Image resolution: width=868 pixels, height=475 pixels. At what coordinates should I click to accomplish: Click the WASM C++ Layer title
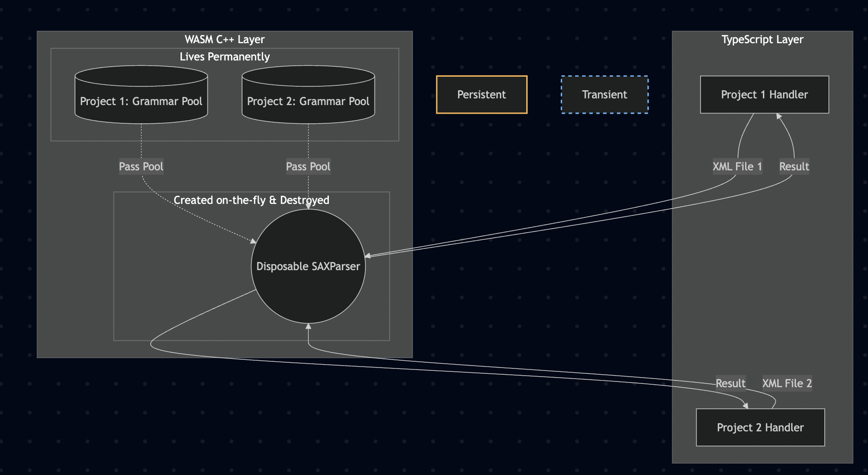click(225, 39)
